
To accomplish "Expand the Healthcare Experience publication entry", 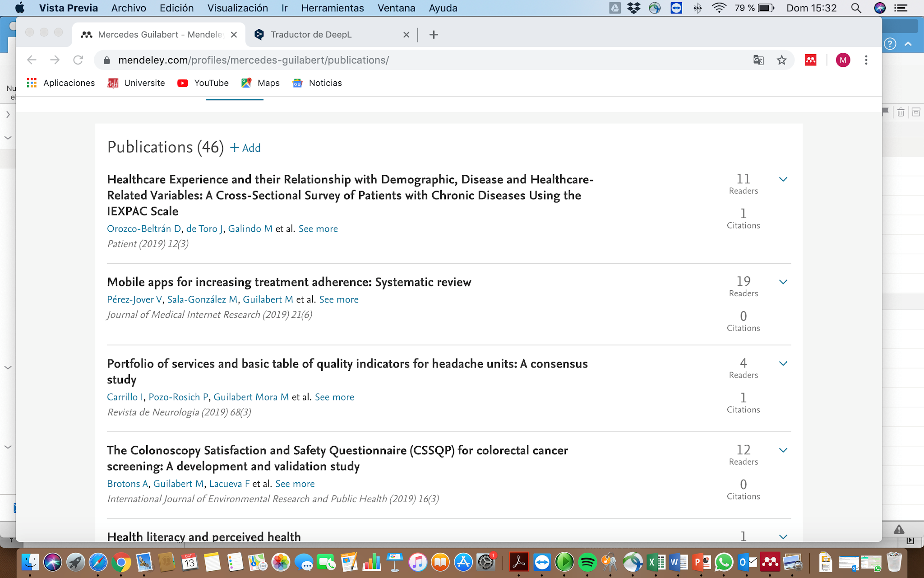I will [x=783, y=179].
